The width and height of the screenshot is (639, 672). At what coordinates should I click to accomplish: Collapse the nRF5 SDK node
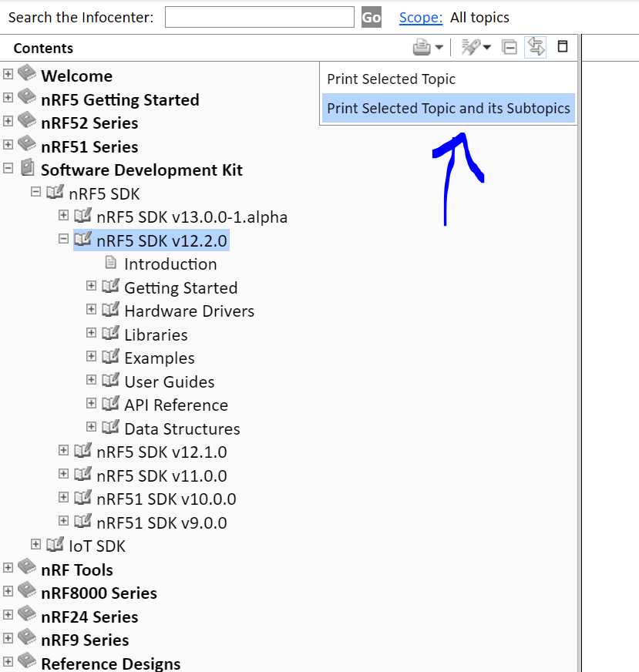(x=36, y=192)
